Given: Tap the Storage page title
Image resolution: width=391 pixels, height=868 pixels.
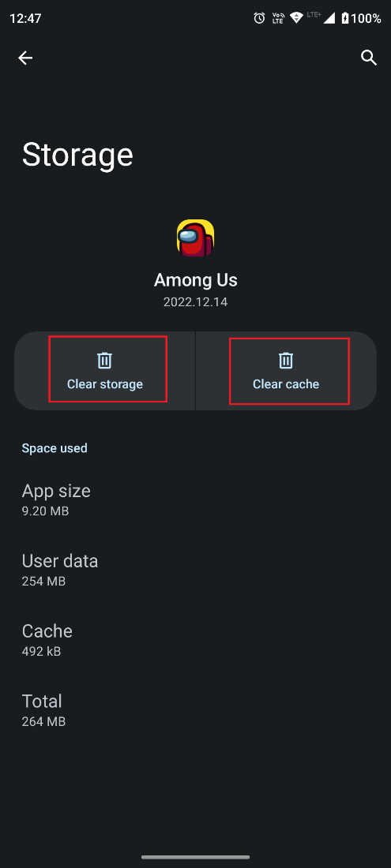Looking at the screenshot, I should pos(77,155).
